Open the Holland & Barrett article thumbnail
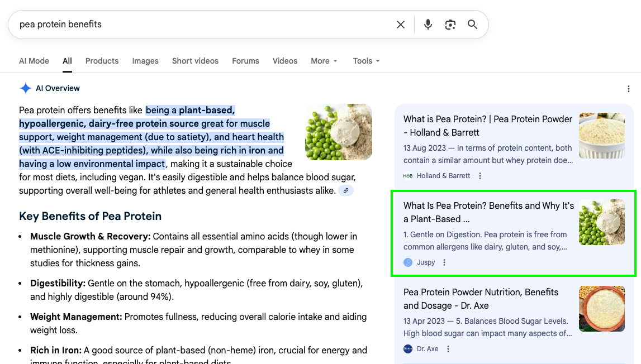This screenshot has width=641, height=364. 602,136
